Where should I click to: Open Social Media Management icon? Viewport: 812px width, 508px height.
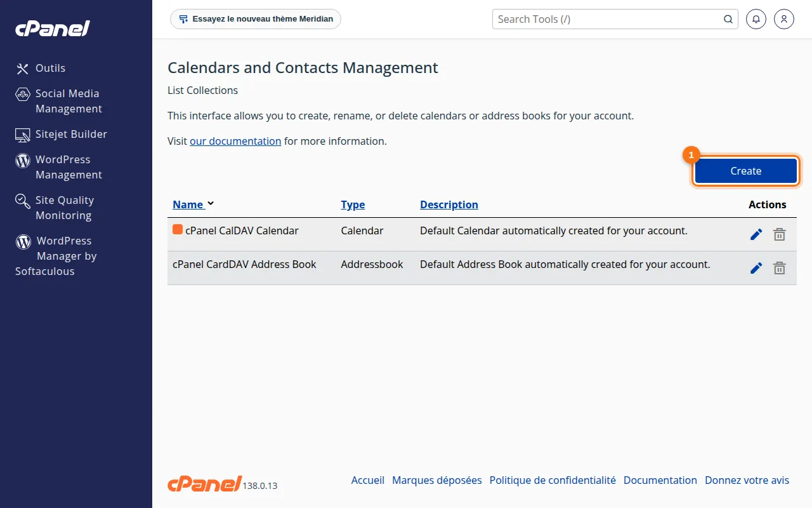pos(23,94)
